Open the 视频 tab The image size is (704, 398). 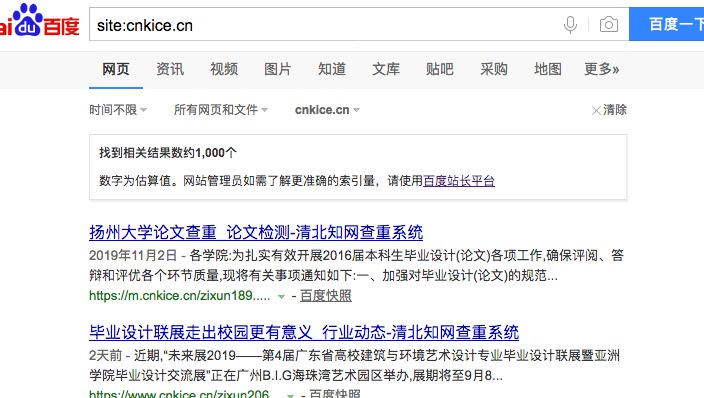(224, 69)
